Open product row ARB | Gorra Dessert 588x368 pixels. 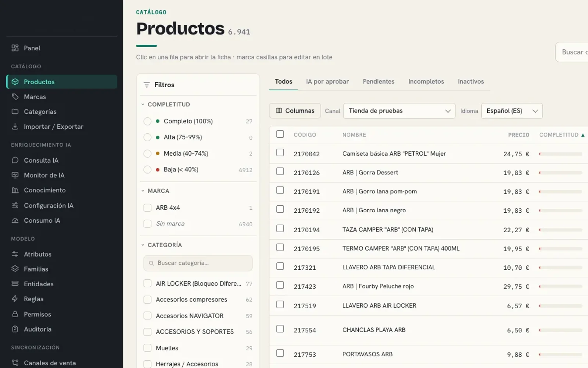pos(429,173)
